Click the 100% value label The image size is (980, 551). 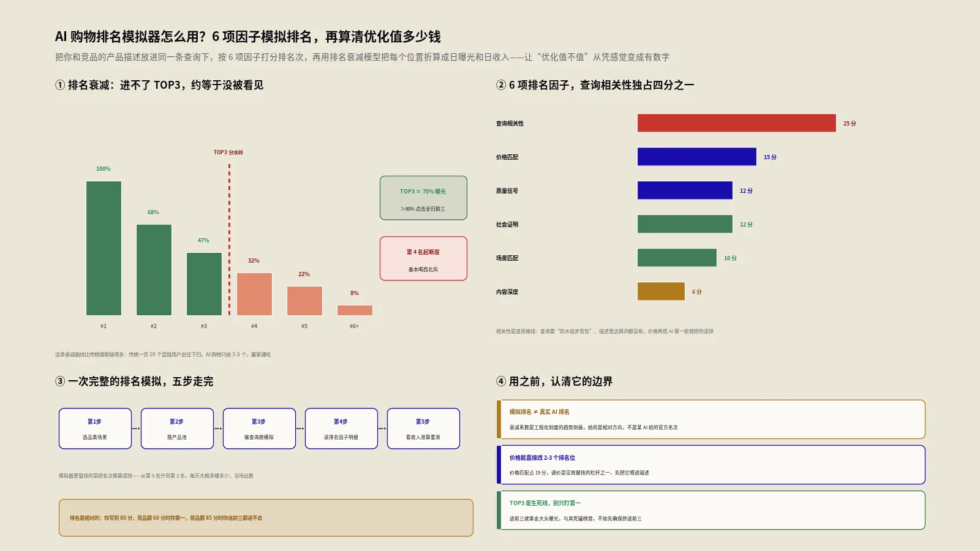(x=104, y=169)
